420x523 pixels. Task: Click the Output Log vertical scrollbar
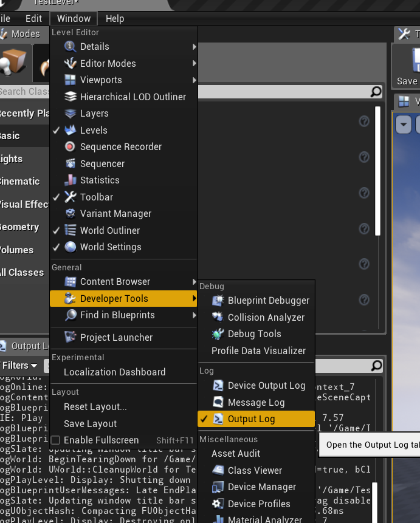click(x=375, y=502)
